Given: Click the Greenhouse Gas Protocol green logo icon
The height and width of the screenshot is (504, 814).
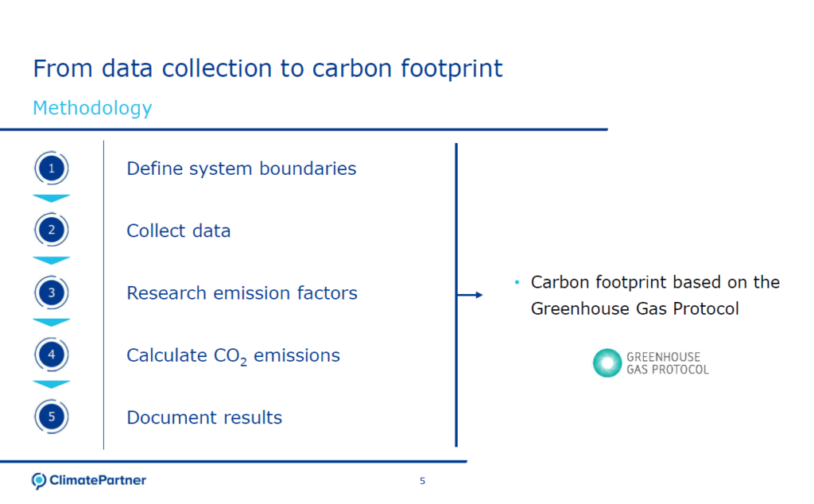Looking at the screenshot, I should 607,363.
